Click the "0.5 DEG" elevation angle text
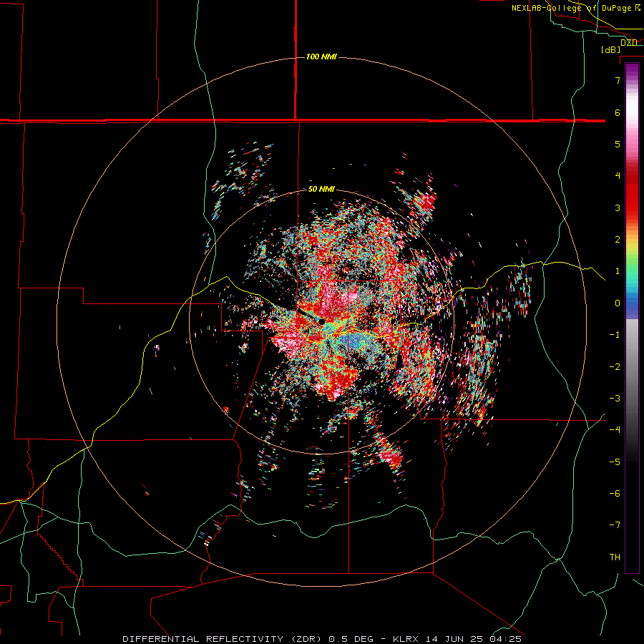Viewport: 644px width, 644px height. point(351,639)
